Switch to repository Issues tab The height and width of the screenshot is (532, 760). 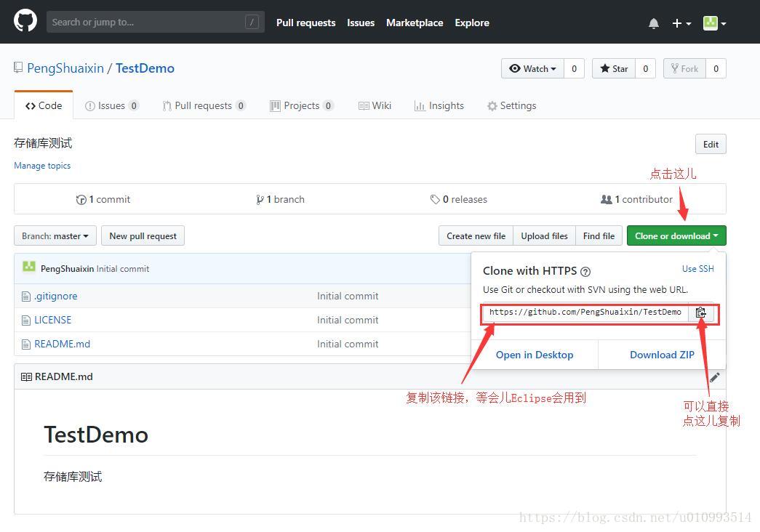111,105
